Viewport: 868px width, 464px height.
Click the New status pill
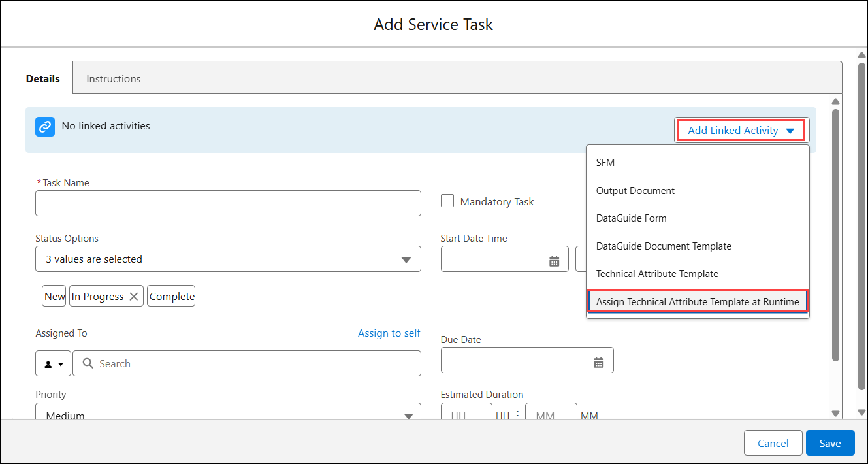55,296
